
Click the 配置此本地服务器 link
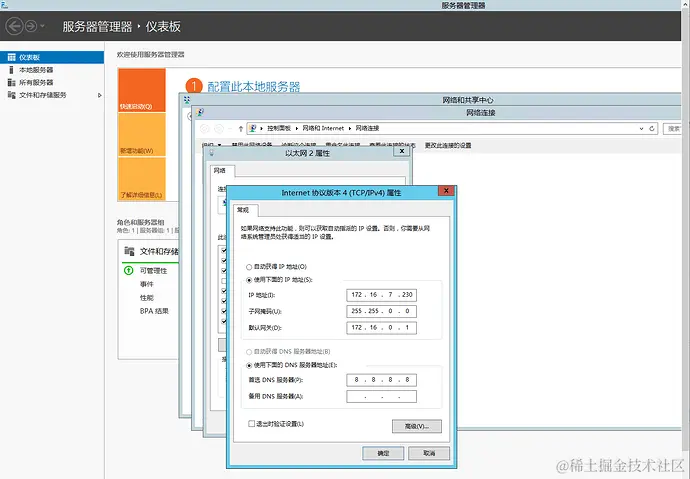[253, 87]
